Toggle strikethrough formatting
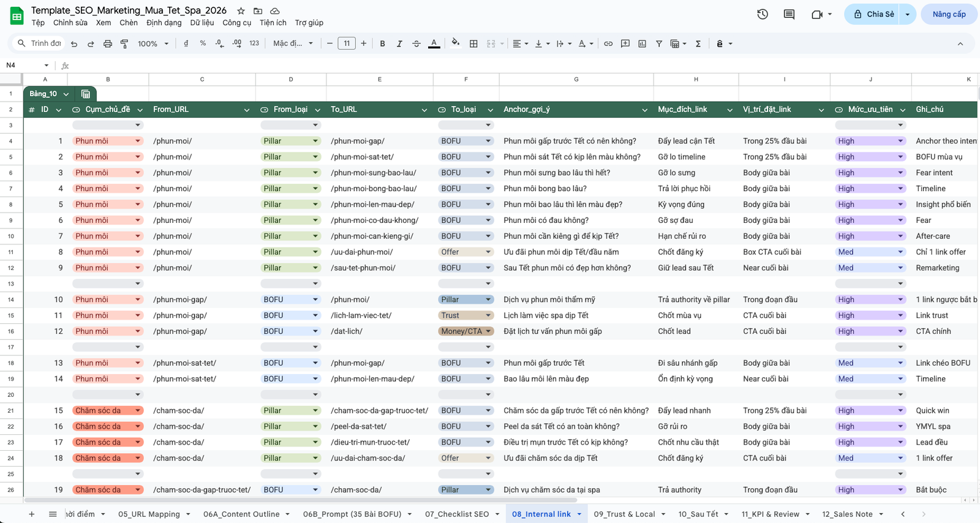The height and width of the screenshot is (523, 980). (x=417, y=43)
